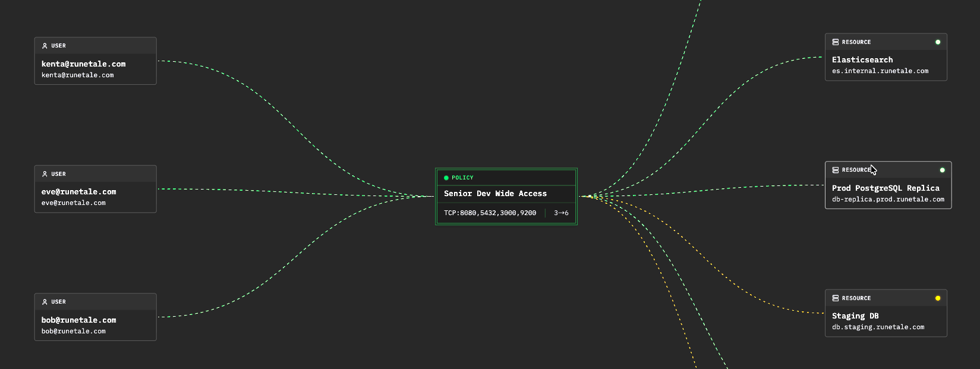The image size is (980, 369).
Task: Click the 3→6 connection count on policy
Action: click(561, 213)
